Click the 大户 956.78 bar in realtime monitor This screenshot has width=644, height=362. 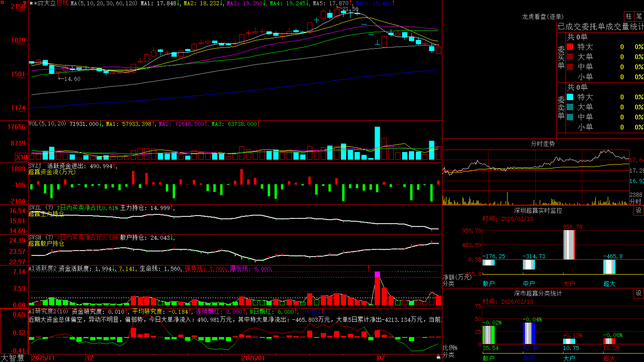(569, 245)
